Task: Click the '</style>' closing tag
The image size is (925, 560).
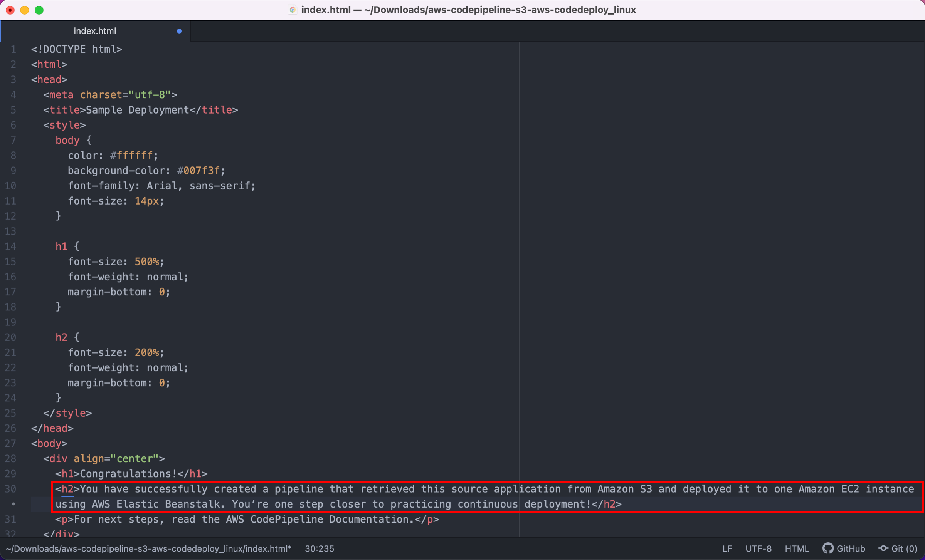Action: coord(67,413)
